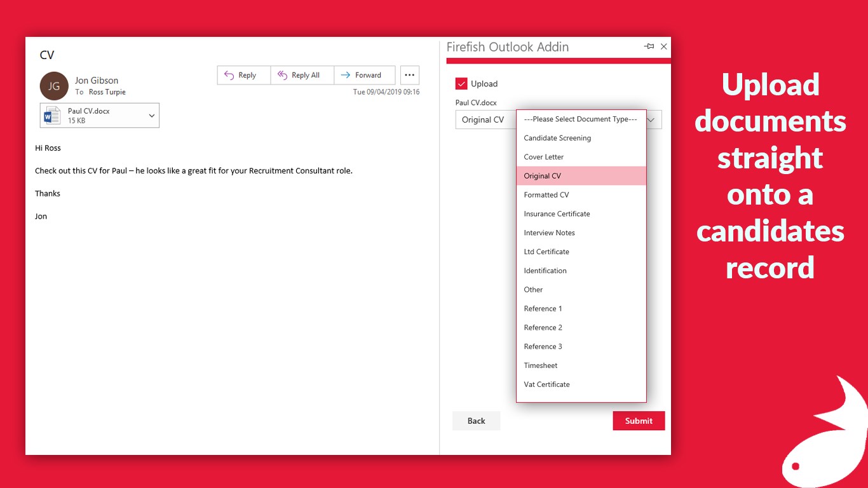Screen dimensions: 868x488
Task: Select Candidate Screening document type
Action: click(x=581, y=138)
